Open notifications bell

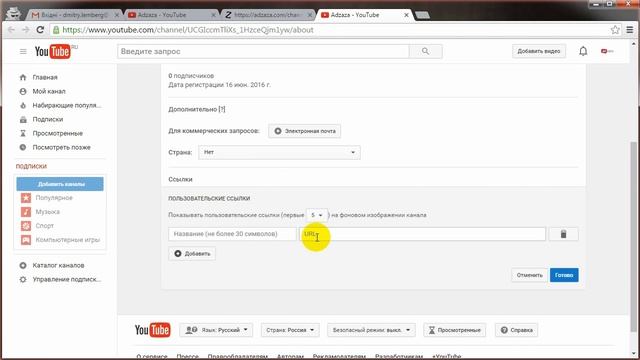[x=583, y=51]
